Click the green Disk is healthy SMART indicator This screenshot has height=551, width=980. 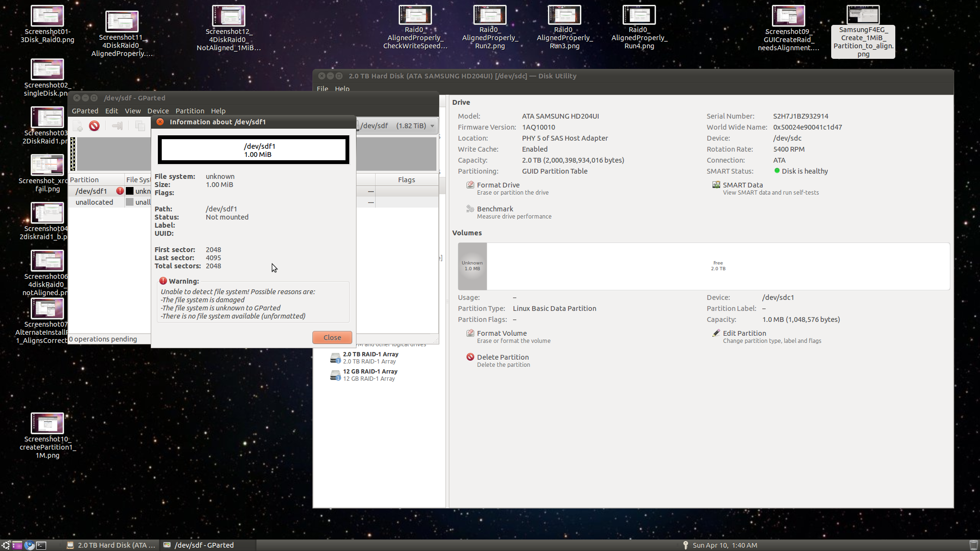pyautogui.click(x=777, y=171)
